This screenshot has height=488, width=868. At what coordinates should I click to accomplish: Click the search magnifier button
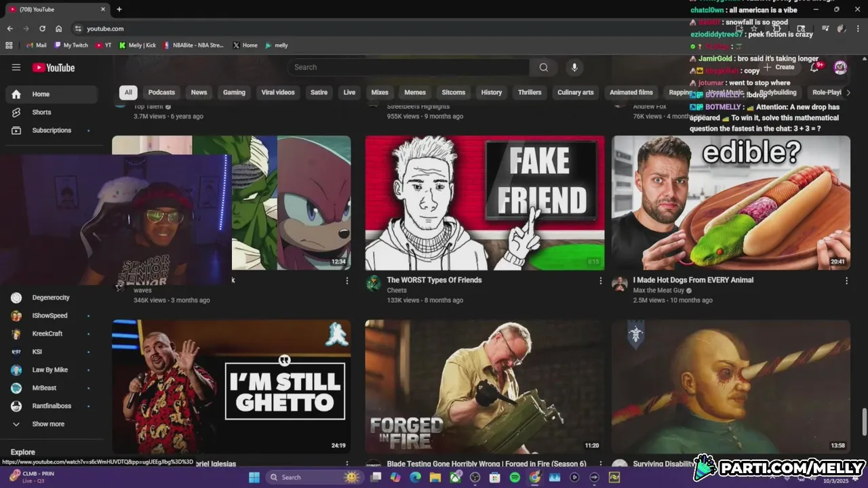[x=543, y=67]
